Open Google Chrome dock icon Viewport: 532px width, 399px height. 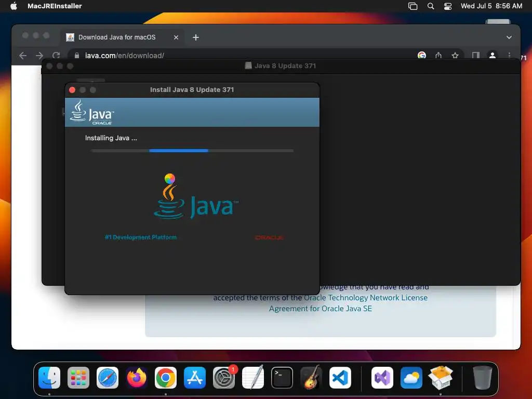coord(166,378)
